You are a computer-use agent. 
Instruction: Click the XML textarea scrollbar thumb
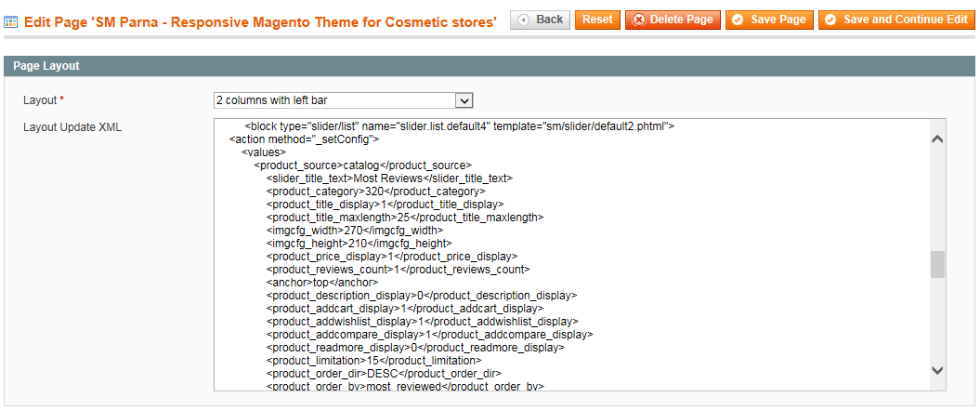[x=937, y=264]
